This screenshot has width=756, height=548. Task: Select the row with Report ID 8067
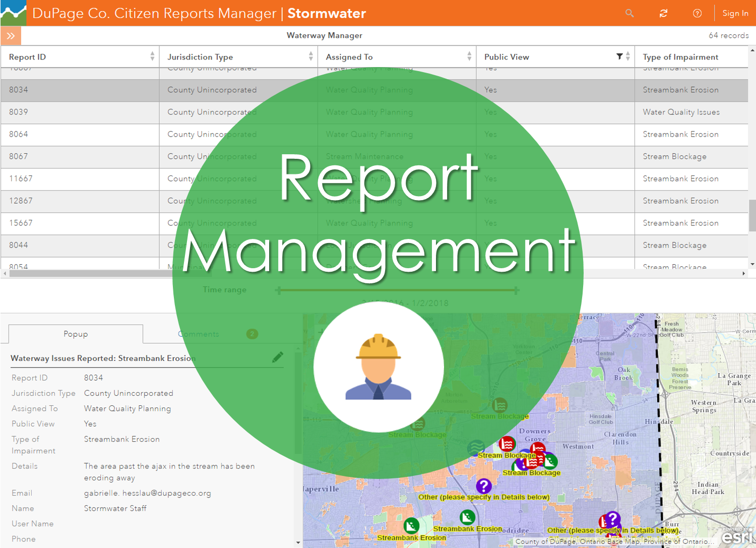(18, 156)
